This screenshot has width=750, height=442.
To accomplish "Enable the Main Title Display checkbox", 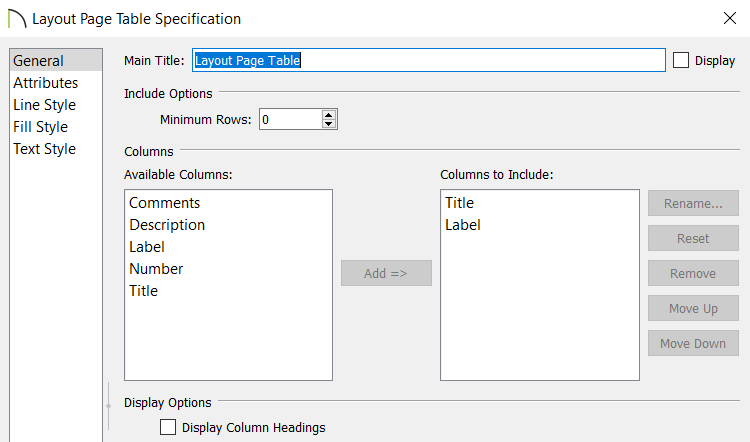I will pyautogui.click(x=681, y=60).
